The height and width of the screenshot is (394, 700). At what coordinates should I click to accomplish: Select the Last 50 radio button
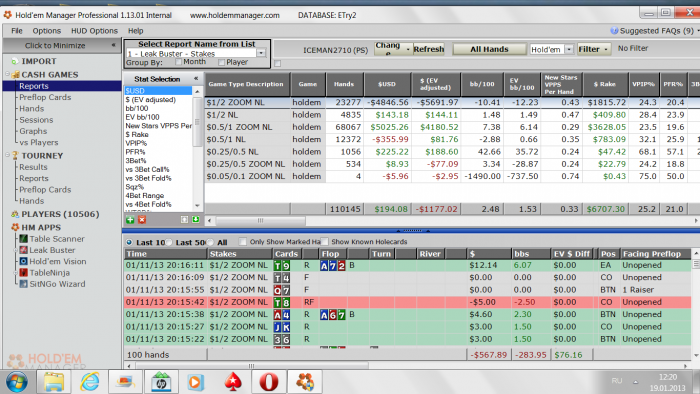point(169,242)
